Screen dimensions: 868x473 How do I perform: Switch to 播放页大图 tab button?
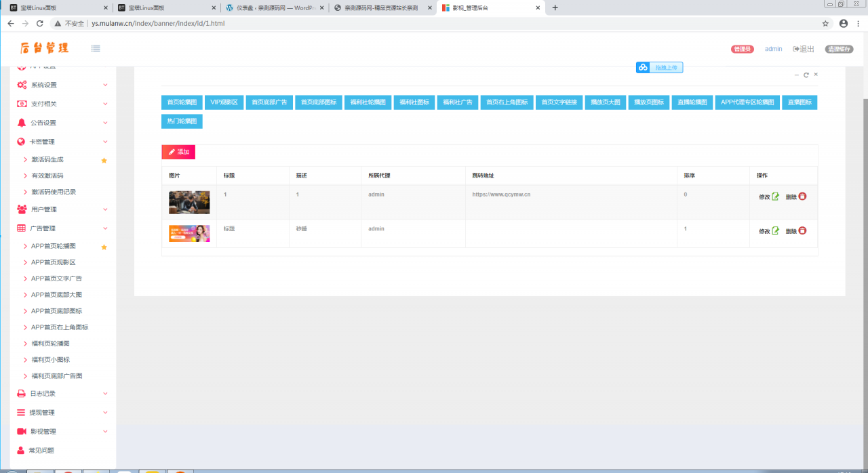605,102
